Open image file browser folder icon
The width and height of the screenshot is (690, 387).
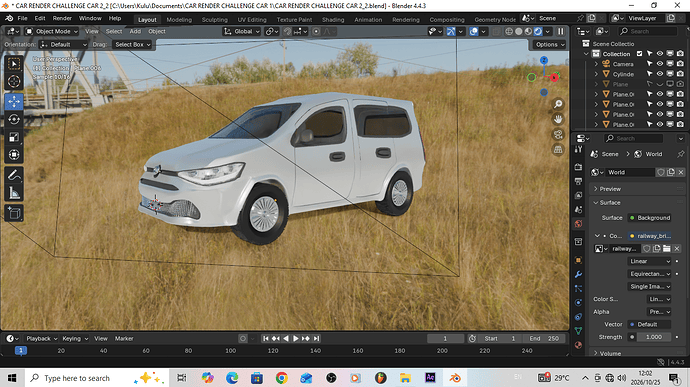667,249
